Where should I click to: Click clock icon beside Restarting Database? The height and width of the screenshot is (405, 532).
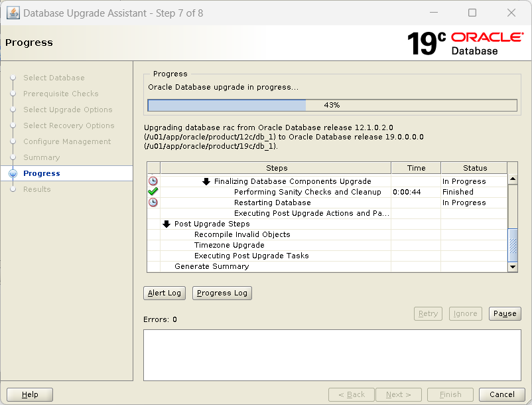(x=153, y=202)
